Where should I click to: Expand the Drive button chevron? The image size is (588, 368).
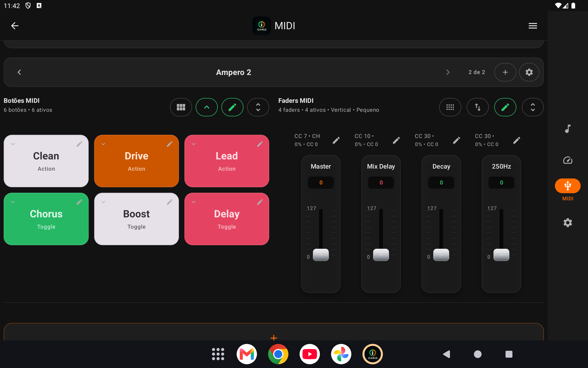pyautogui.click(x=103, y=144)
